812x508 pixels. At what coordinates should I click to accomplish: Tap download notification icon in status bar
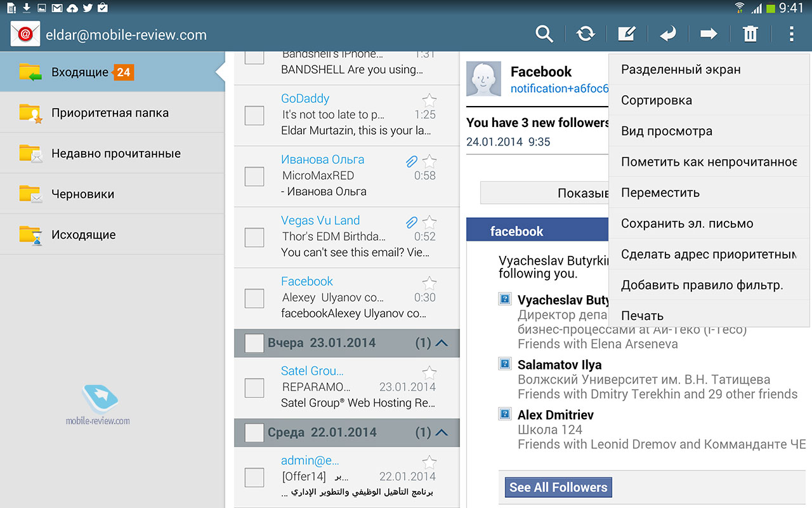coord(27,8)
